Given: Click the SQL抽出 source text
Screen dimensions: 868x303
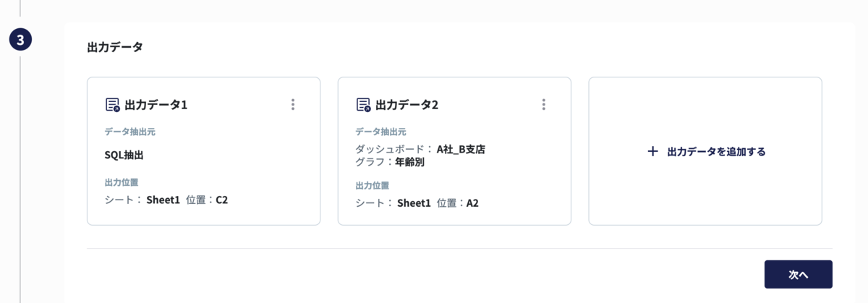Looking at the screenshot, I should click(x=125, y=155).
